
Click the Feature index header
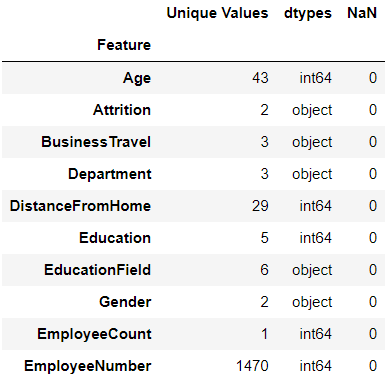point(124,45)
